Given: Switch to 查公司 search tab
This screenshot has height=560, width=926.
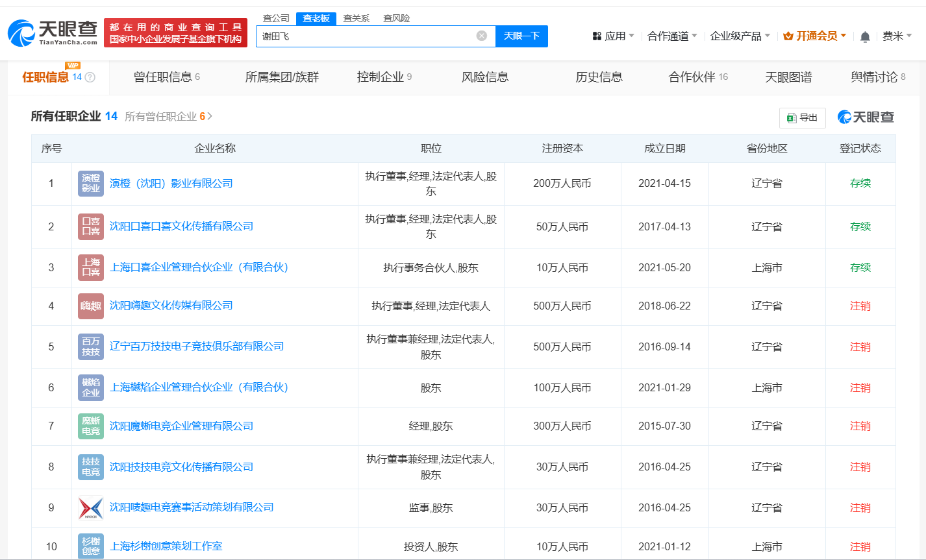Looking at the screenshot, I should tap(276, 18).
